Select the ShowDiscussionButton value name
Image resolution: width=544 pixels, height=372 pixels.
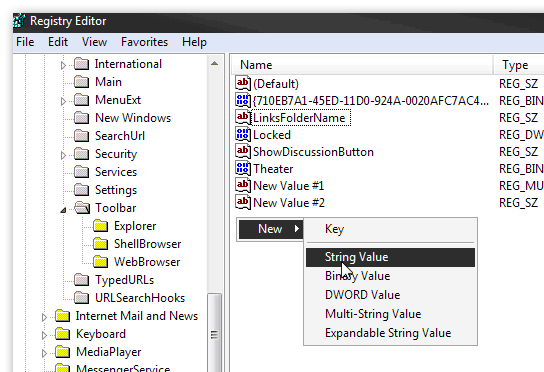(x=313, y=152)
